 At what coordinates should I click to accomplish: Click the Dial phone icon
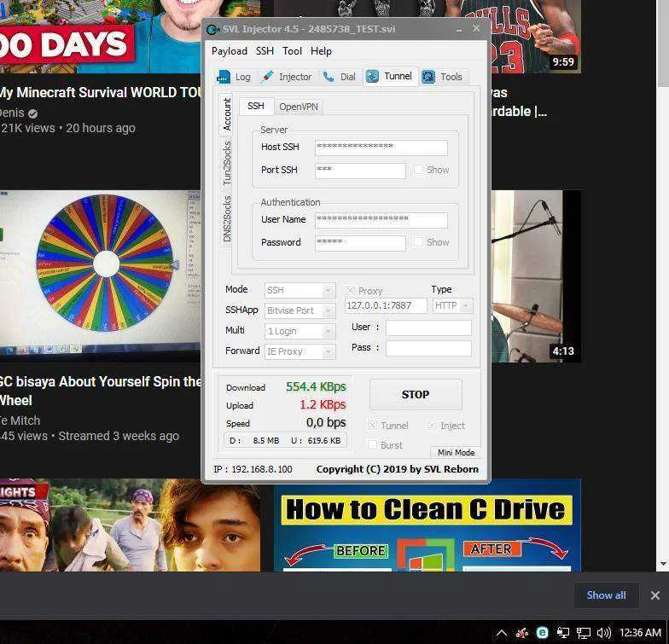328,77
